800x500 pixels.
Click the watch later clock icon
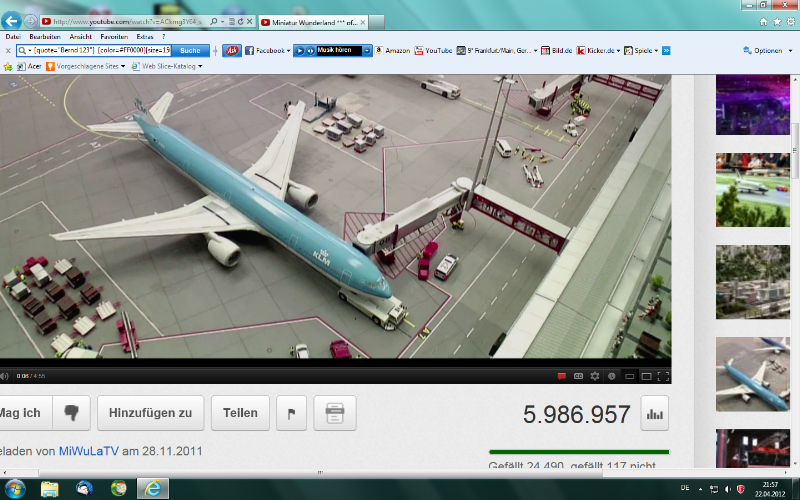point(612,376)
